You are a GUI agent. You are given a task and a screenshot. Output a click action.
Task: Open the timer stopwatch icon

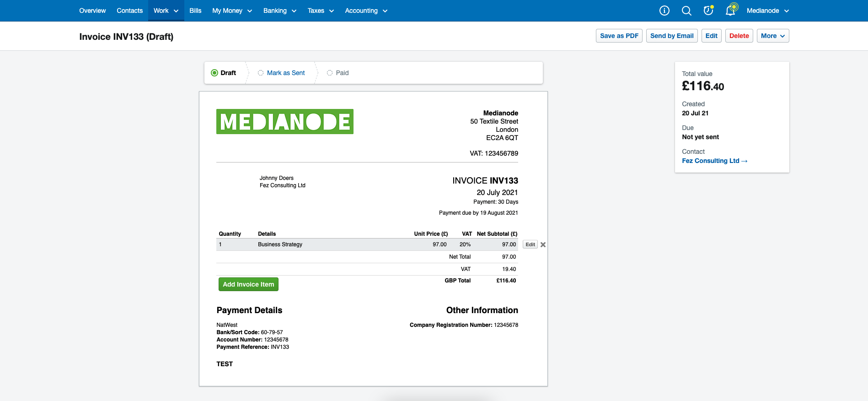pyautogui.click(x=708, y=10)
